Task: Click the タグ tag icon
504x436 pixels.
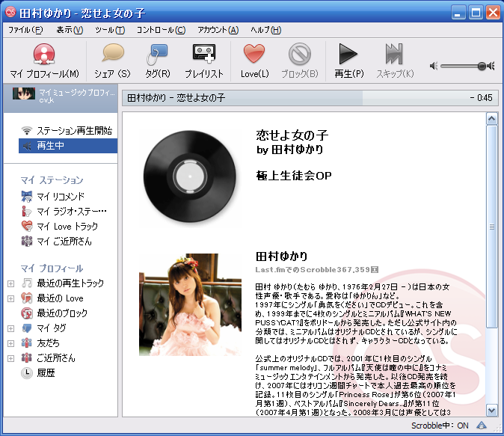Action: coord(157,54)
